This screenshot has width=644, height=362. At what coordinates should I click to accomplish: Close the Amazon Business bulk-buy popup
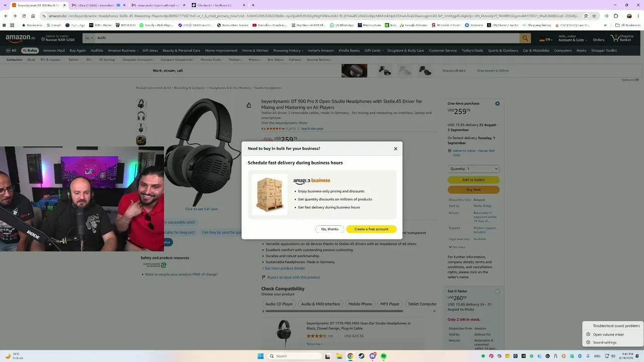[x=395, y=149]
